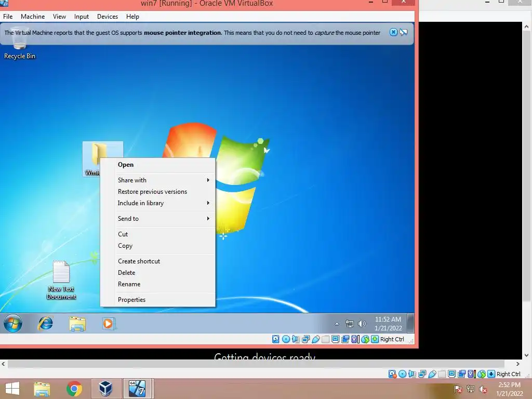Click the left arrow of the horizontal scrollbar

(4, 364)
